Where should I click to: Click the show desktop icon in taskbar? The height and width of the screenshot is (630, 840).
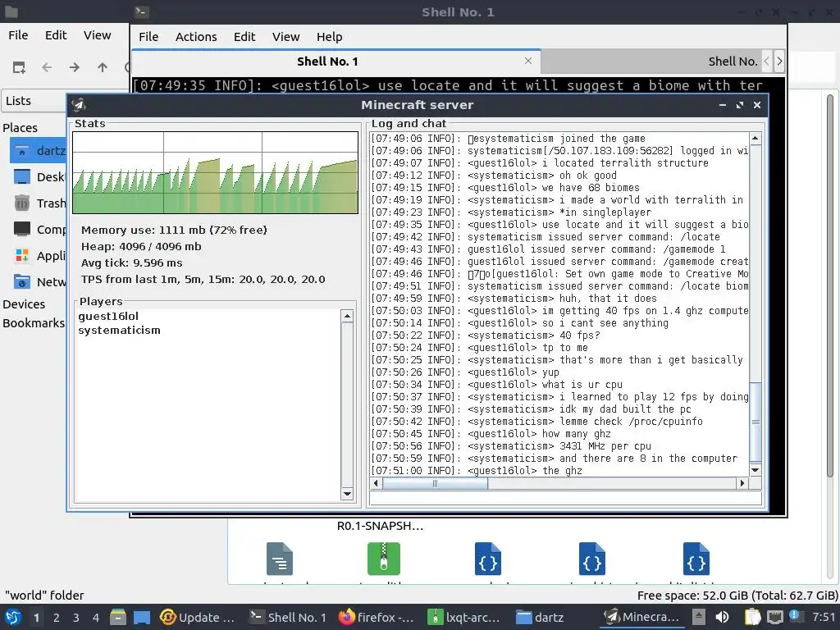click(142, 617)
